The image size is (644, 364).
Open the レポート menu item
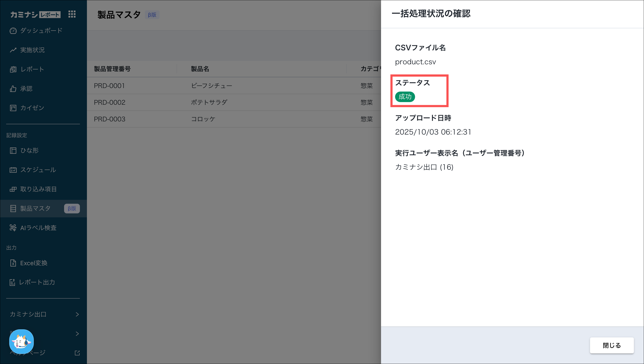point(32,69)
